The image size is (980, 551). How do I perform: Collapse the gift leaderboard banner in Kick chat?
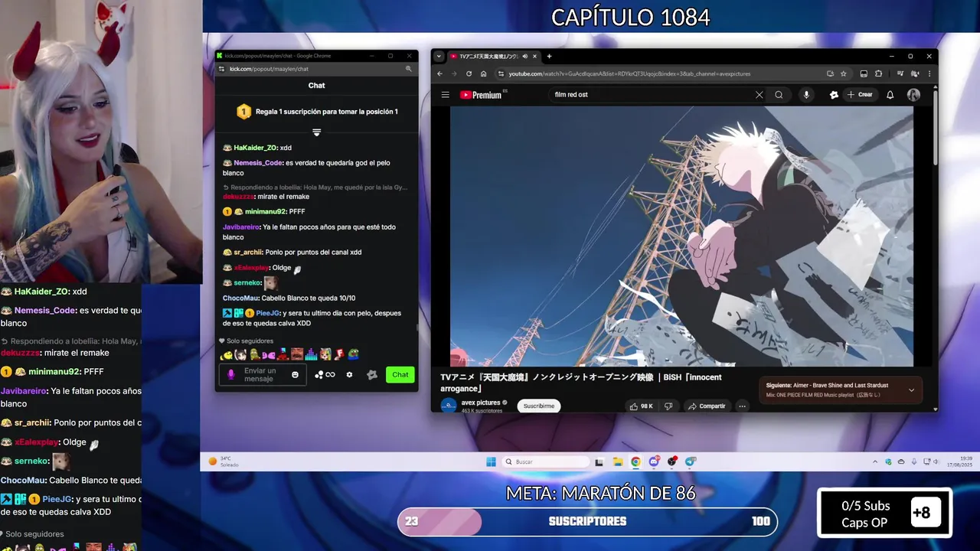coord(316,132)
